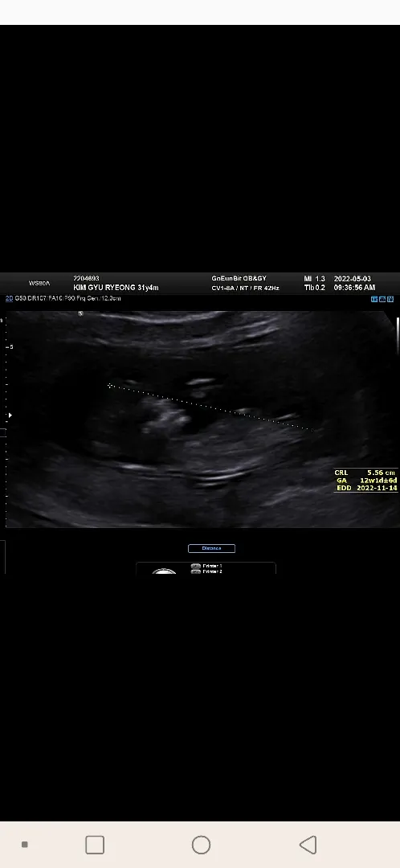Image resolution: width=400 pixels, height=868 pixels.
Task: Click the CRL 5.56 cm measurement result
Action: coord(365,473)
